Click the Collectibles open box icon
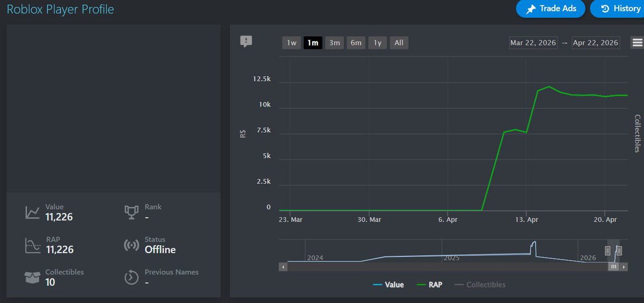Viewport: 644px width, 303px height. [x=32, y=278]
